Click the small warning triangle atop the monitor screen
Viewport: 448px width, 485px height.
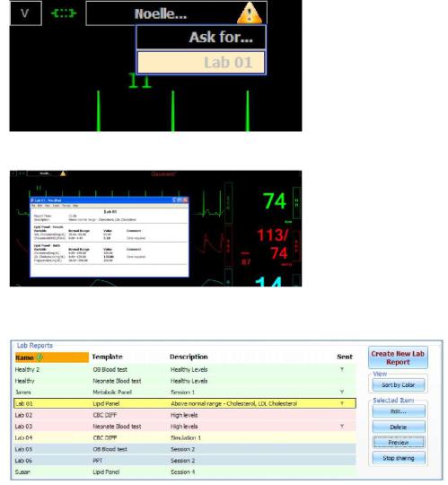[63, 173]
